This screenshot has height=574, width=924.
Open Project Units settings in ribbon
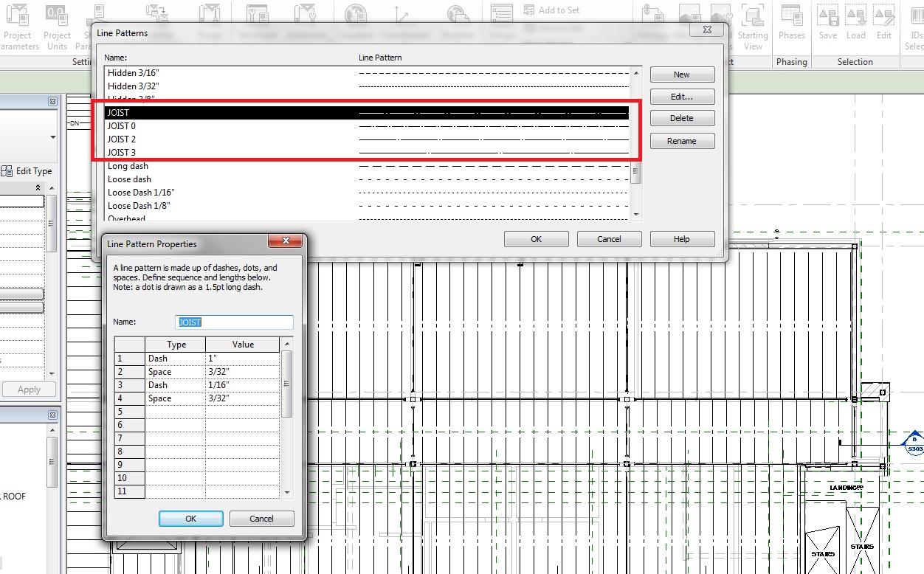click(x=57, y=27)
